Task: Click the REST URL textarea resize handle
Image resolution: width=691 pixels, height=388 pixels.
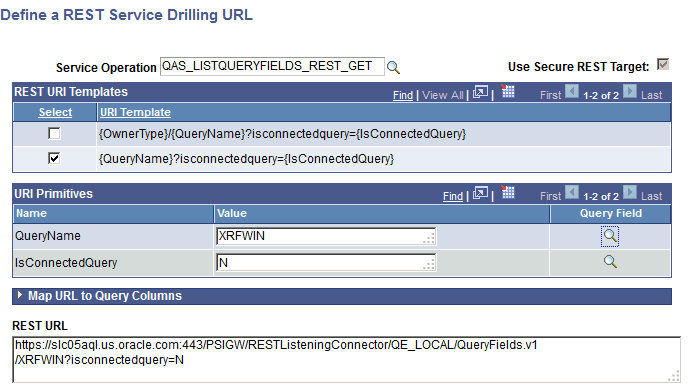Action: coord(673,376)
